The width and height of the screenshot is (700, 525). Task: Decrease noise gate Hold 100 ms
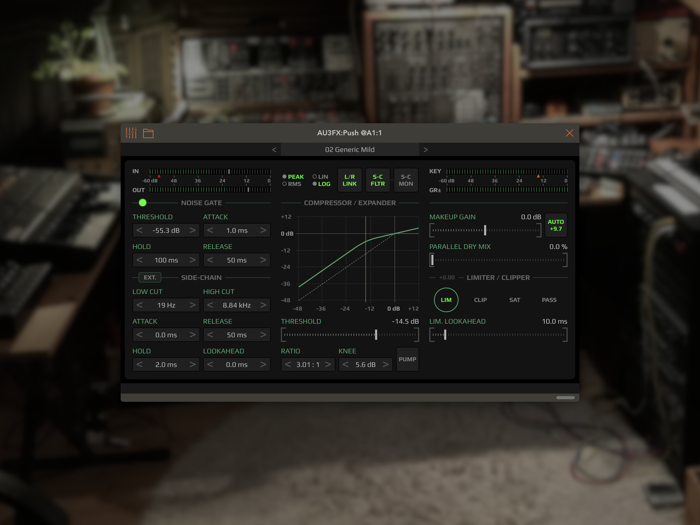[139, 260]
